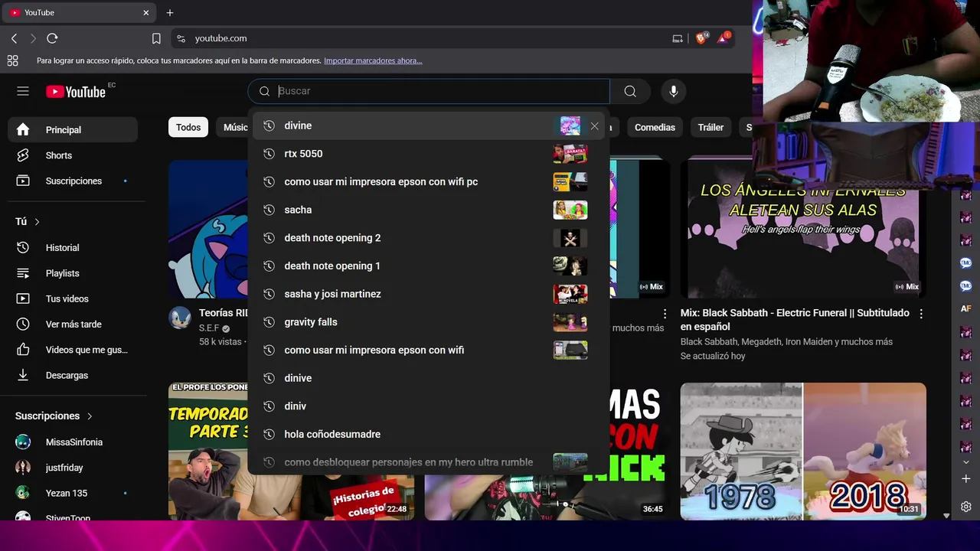Viewport: 980px width, 551px height.
Task: Open Historial in sidebar
Action: coord(73,248)
